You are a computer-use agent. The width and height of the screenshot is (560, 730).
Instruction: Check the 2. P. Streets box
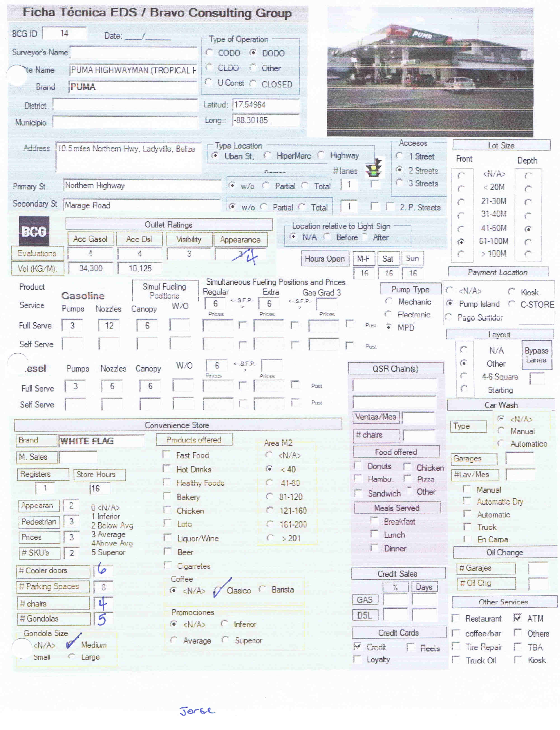(x=390, y=207)
